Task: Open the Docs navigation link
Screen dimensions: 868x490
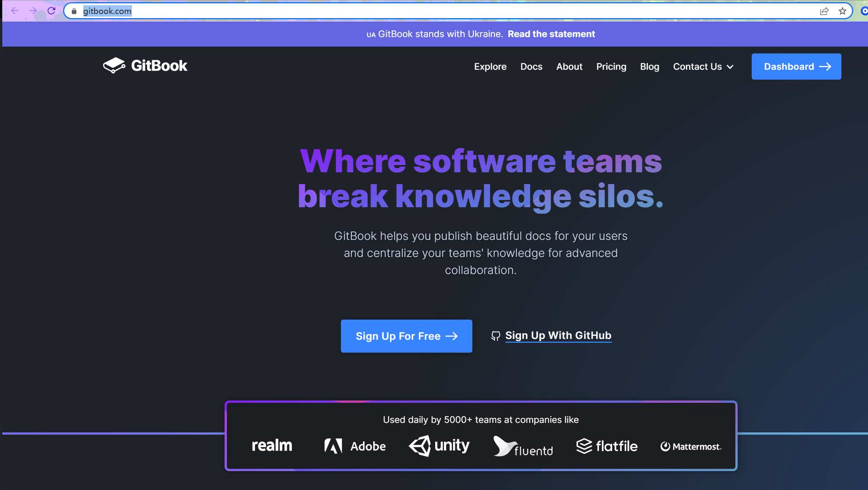Action: [x=531, y=67]
